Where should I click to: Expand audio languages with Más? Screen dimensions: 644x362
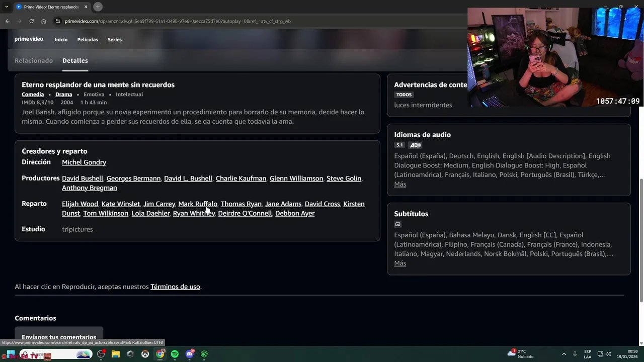tap(400, 185)
